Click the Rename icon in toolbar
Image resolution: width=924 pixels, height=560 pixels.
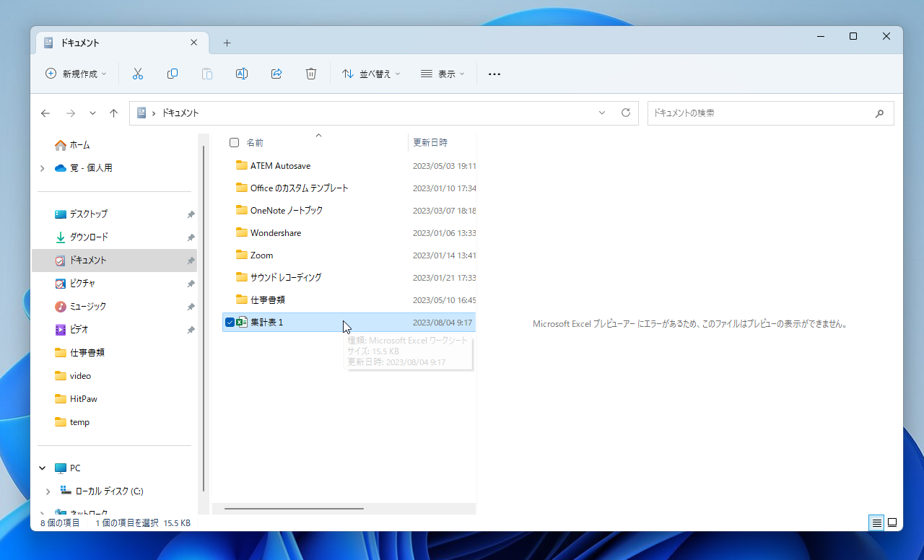coord(242,74)
